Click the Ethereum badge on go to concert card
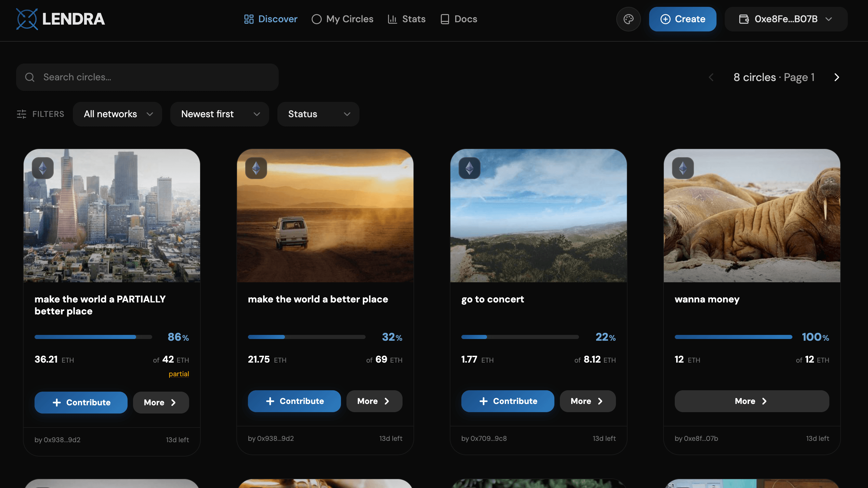The width and height of the screenshot is (868, 488). click(x=469, y=168)
